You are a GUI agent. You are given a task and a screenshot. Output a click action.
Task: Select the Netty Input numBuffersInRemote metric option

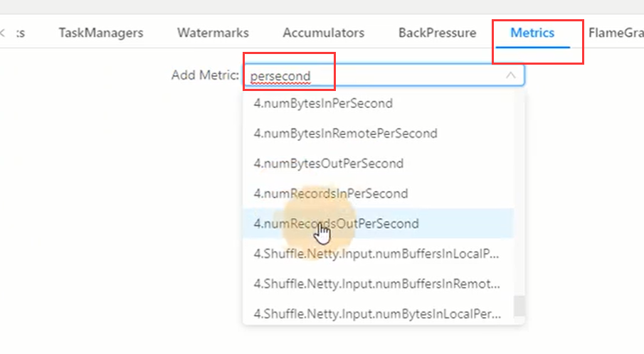376,283
